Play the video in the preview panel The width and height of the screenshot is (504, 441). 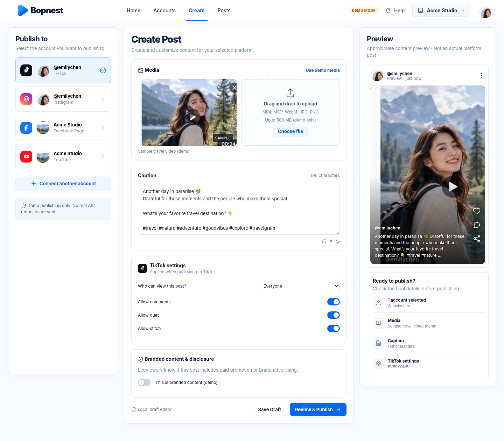tap(453, 187)
